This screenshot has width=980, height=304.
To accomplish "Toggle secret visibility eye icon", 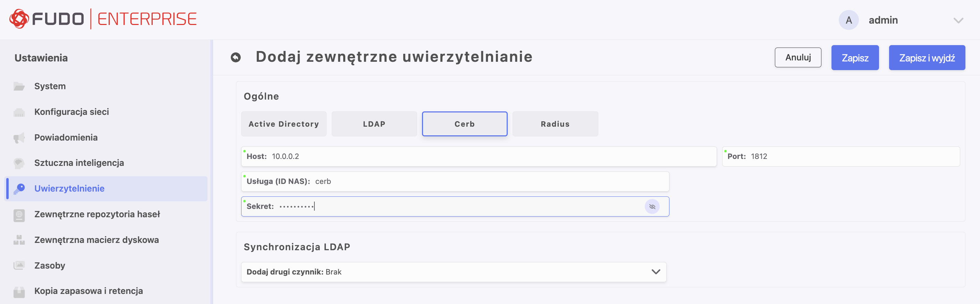I will (x=652, y=206).
